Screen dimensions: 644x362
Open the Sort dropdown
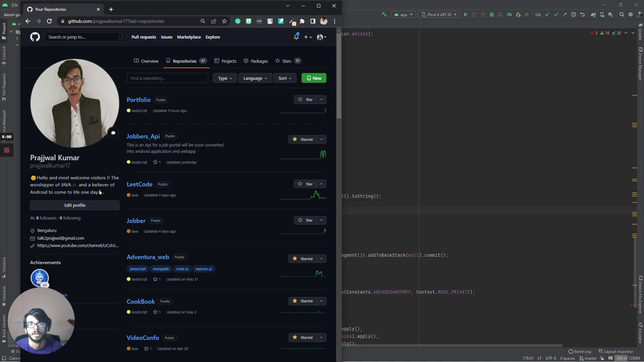[x=285, y=78]
